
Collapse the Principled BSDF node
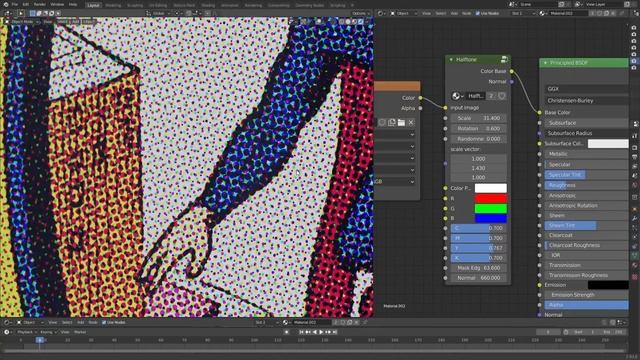point(545,63)
